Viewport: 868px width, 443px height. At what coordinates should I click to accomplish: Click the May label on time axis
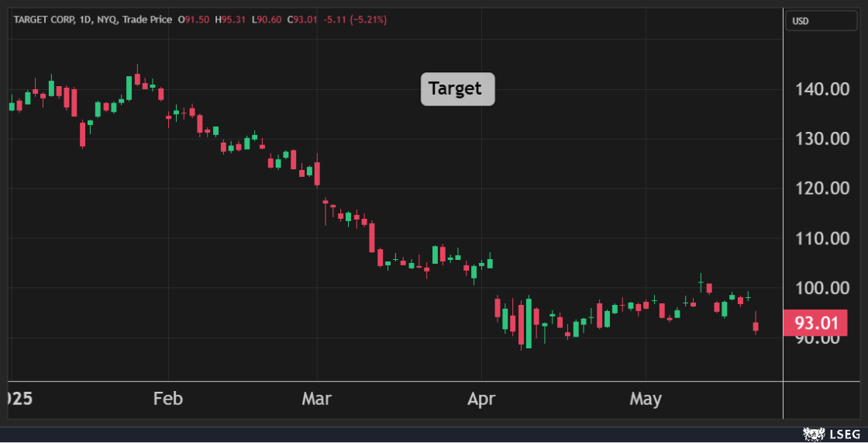click(645, 399)
